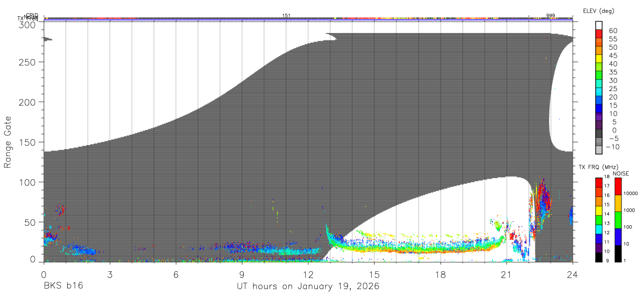Image resolution: width=644 pixels, height=297 pixels.
Task: Click the 'NOISE' legend title
Action: point(621,173)
